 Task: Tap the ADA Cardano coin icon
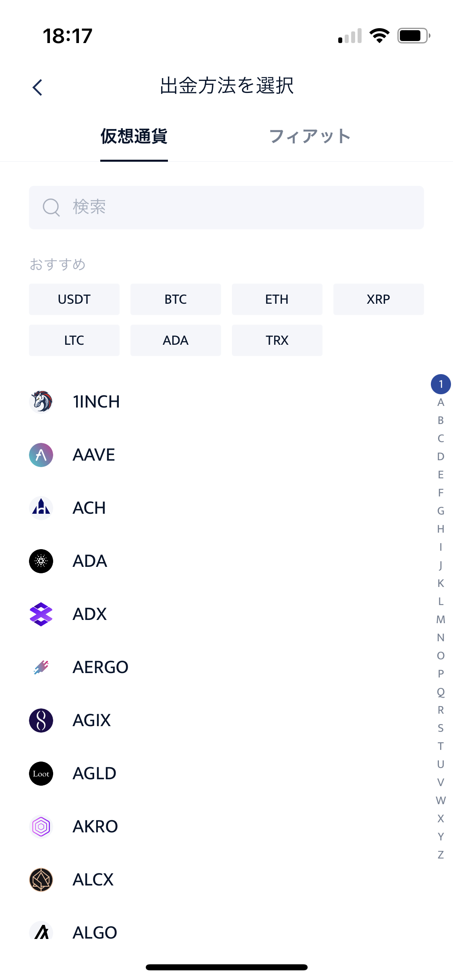41,561
